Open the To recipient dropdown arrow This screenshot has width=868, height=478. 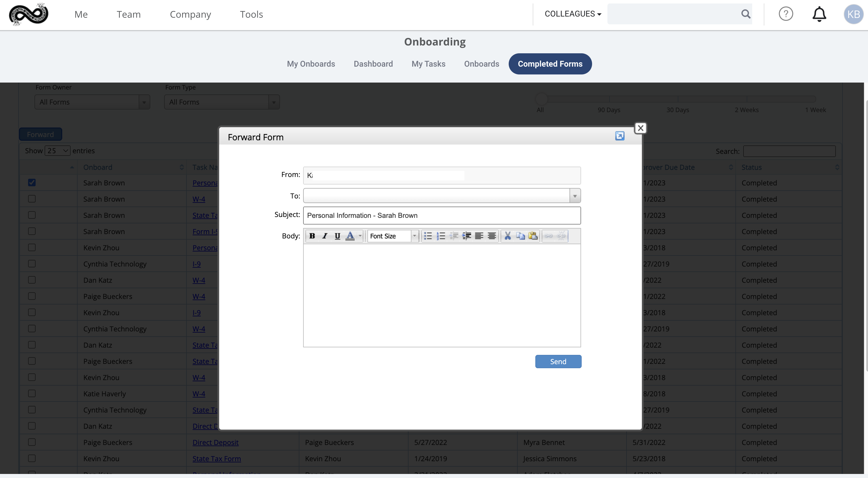click(575, 196)
